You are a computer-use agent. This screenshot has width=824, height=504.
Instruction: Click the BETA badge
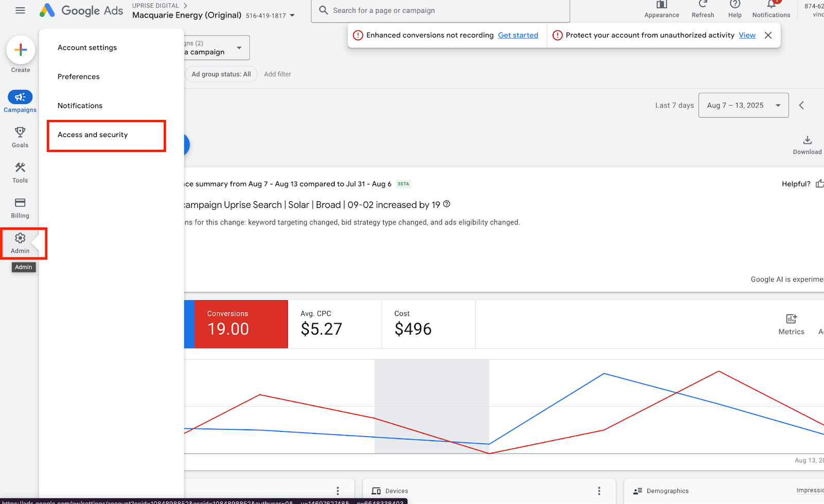click(x=403, y=184)
